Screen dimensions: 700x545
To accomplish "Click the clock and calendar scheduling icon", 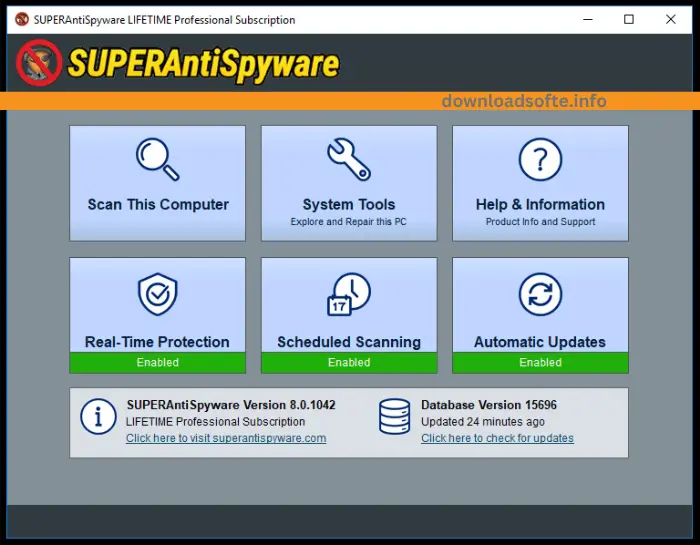I will tap(349, 294).
